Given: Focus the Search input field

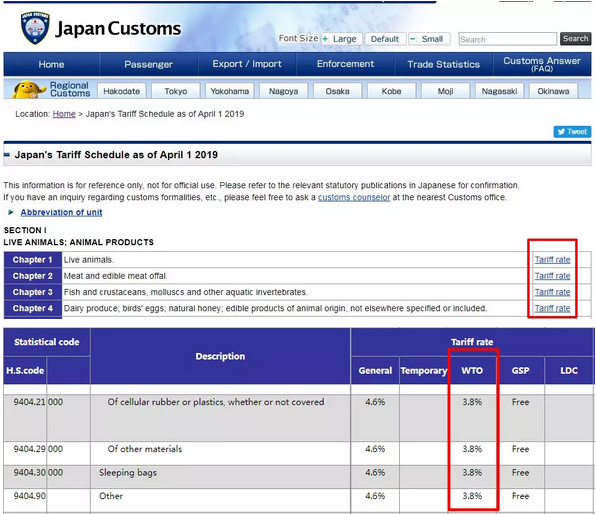Looking at the screenshot, I should point(507,39).
